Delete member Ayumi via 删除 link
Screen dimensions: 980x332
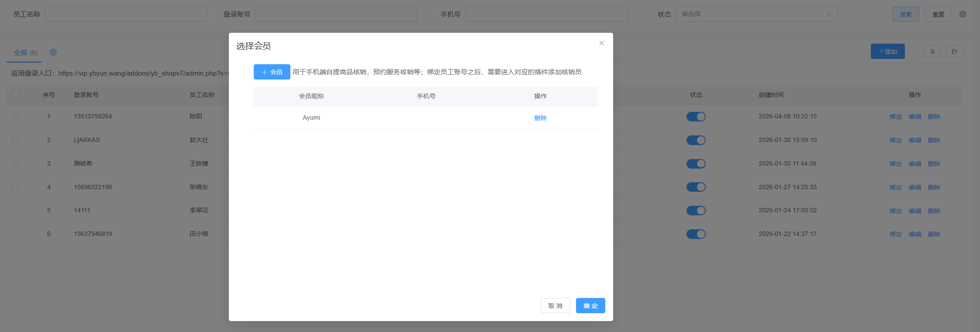pyautogui.click(x=540, y=118)
